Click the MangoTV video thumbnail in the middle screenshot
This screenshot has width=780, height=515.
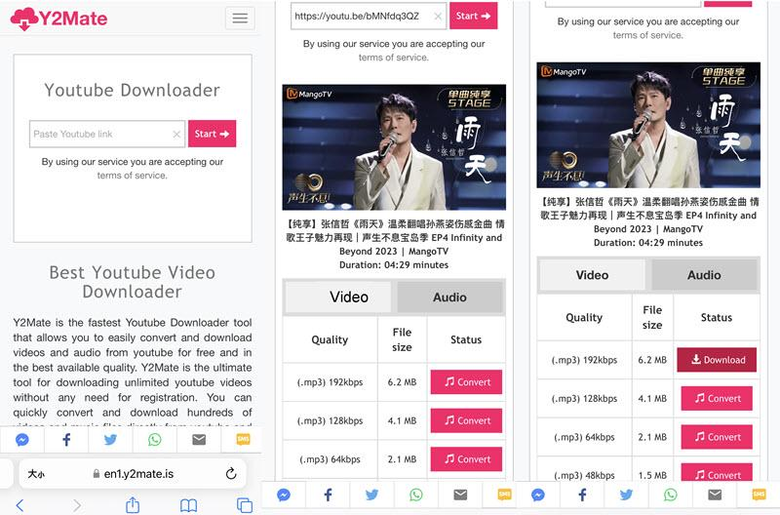point(394,147)
